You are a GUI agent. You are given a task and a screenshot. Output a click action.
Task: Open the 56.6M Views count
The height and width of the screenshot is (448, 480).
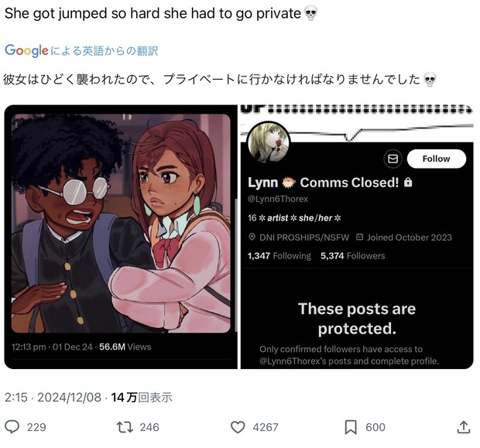coord(125,347)
